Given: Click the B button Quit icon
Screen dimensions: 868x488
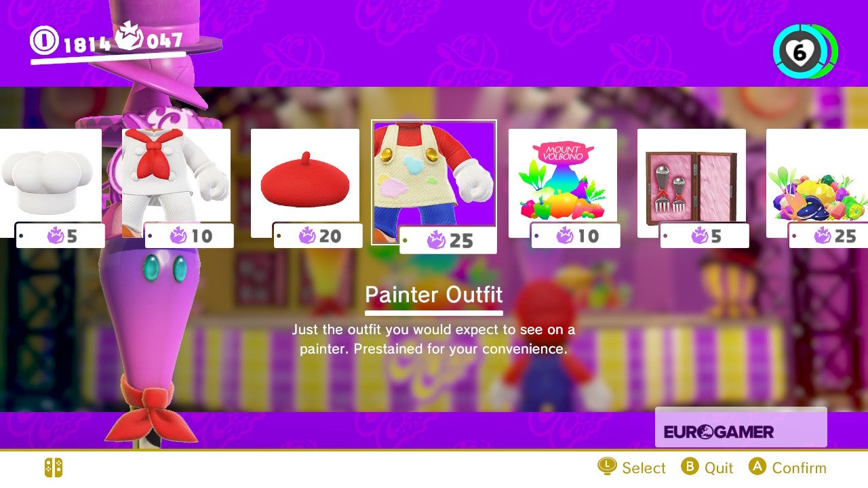Looking at the screenshot, I should [x=690, y=466].
